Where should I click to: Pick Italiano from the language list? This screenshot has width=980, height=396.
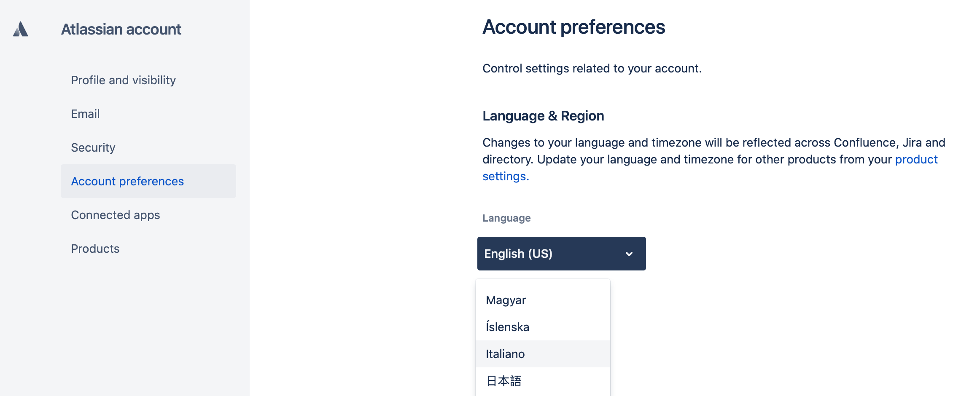click(x=543, y=354)
